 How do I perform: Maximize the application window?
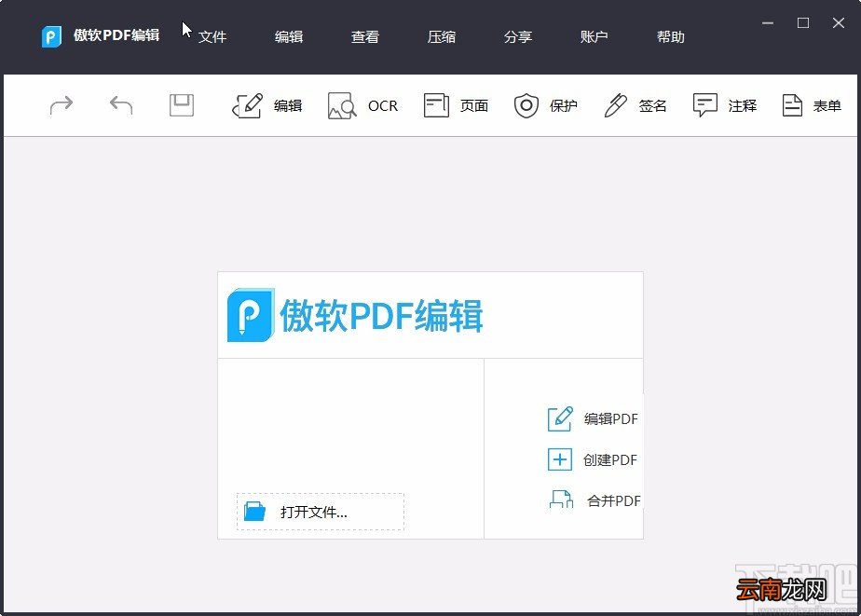coord(803,23)
